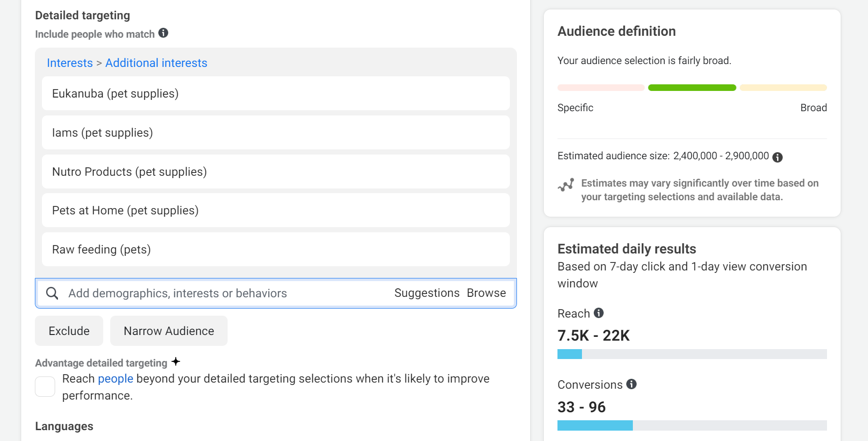The width and height of the screenshot is (868, 441).
Task: Click the green audience breadth meter segment
Action: tap(692, 88)
